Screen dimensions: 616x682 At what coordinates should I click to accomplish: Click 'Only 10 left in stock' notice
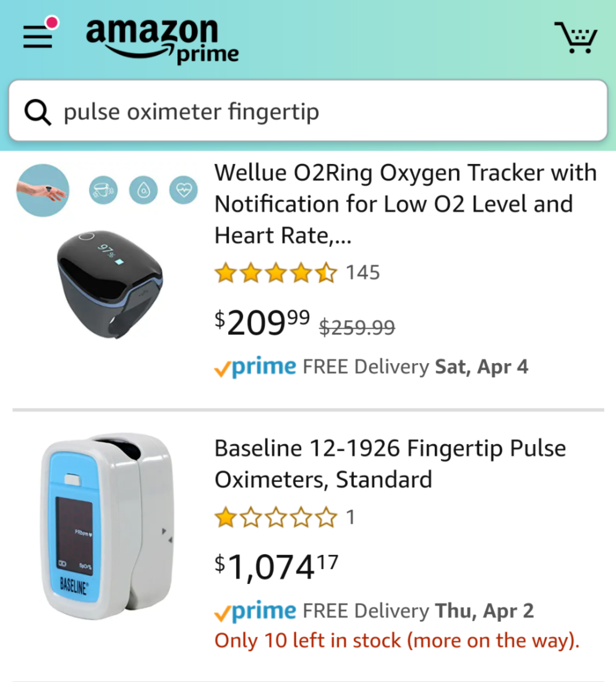397,640
